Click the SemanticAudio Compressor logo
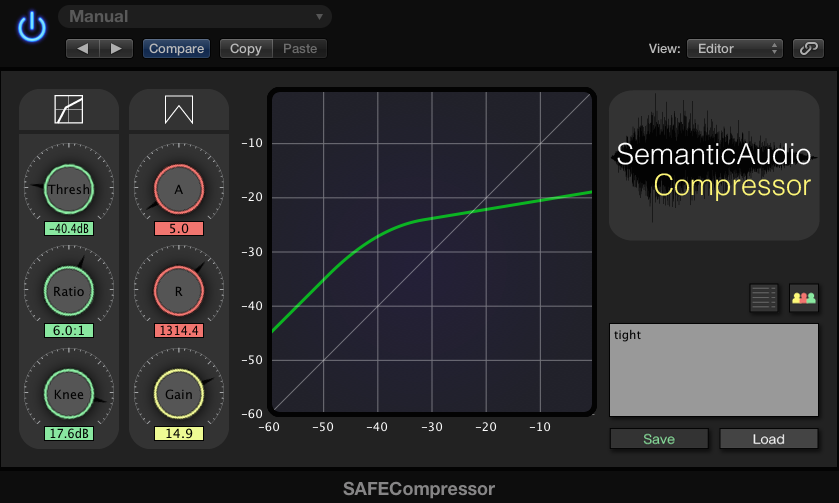Image resolution: width=839 pixels, height=503 pixels. [x=714, y=165]
